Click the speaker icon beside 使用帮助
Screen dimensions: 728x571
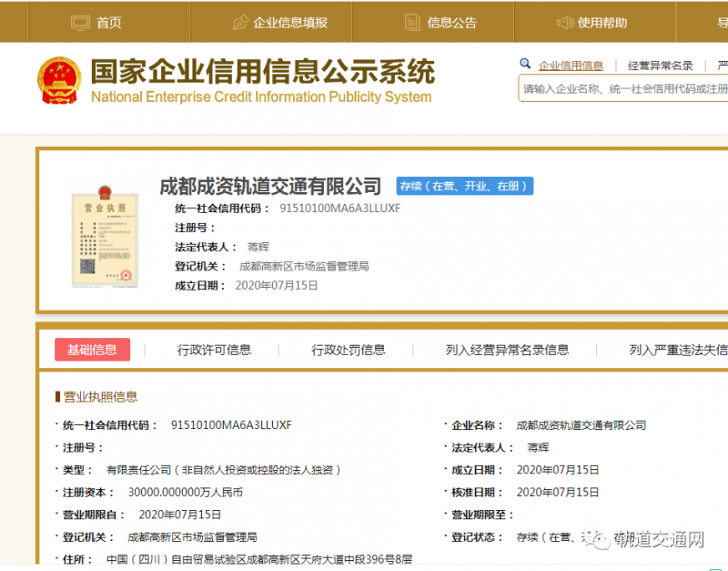pos(565,22)
